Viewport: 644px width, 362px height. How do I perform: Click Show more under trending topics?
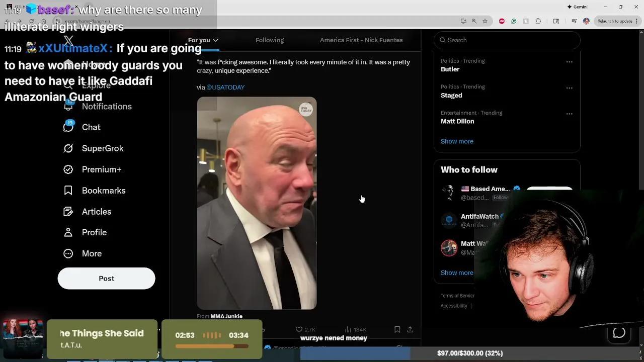[x=457, y=141]
